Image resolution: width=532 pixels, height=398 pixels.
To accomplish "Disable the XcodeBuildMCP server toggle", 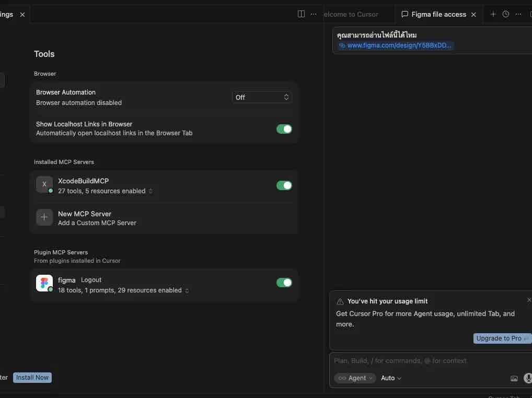I will coord(284,185).
